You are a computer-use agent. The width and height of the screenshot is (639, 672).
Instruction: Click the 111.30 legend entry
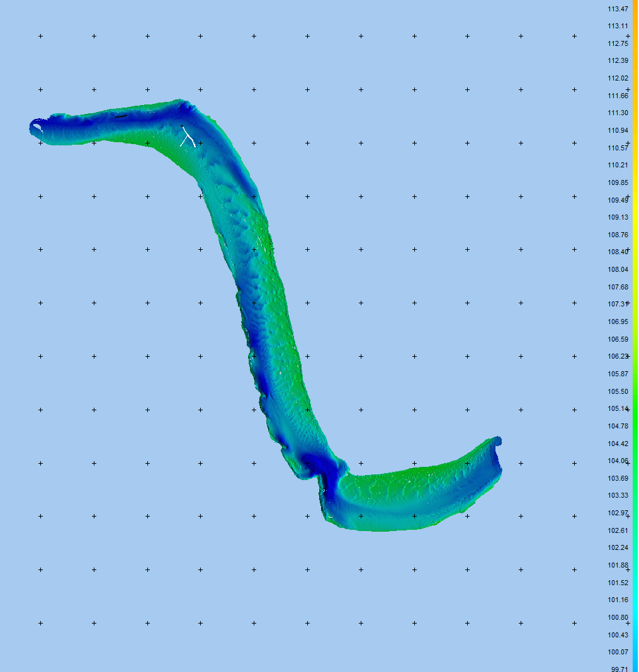[x=618, y=113]
